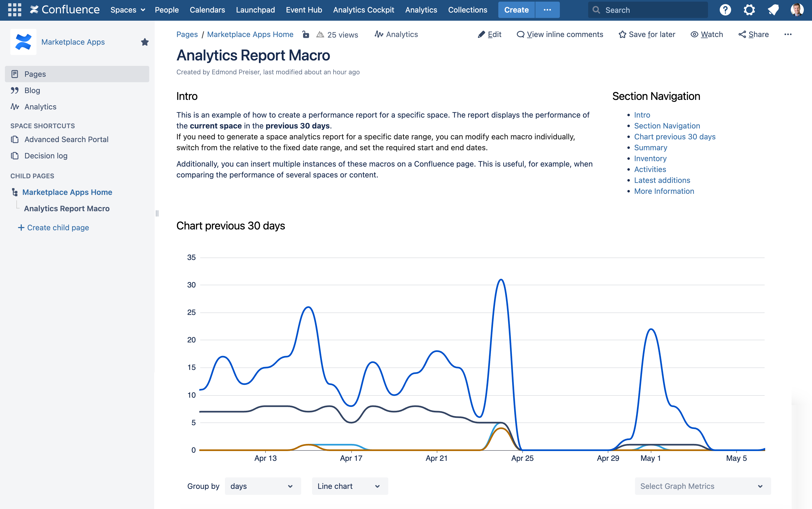This screenshot has height=509, width=812.
Task: Click the notifications bell icon
Action: point(773,10)
